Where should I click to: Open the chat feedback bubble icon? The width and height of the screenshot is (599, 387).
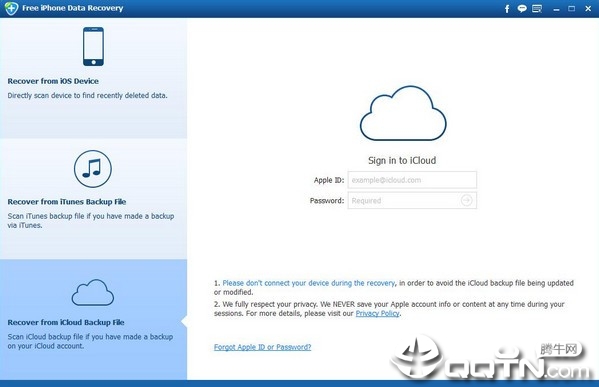tap(522, 8)
